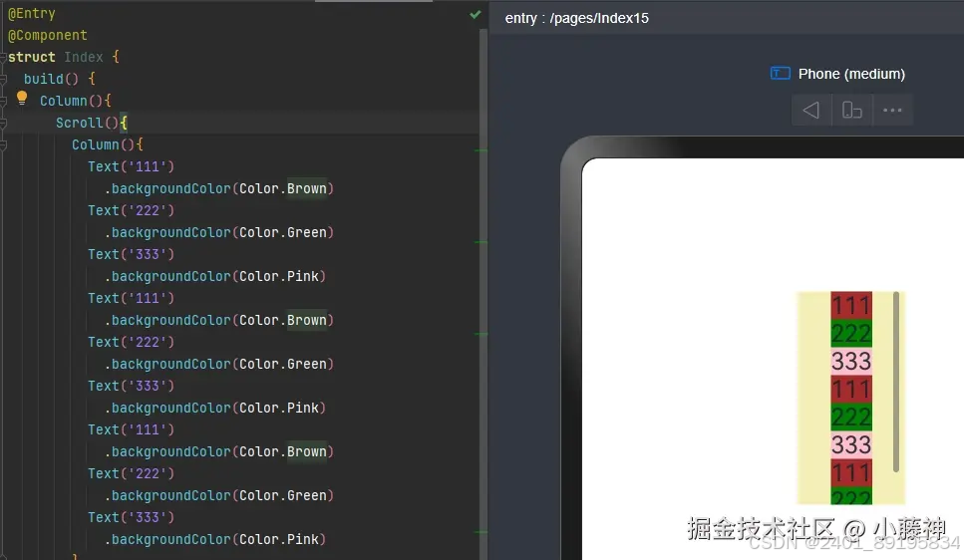Click the last Text('333') code line
The height and width of the screenshot is (560, 964).
(131, 517)
